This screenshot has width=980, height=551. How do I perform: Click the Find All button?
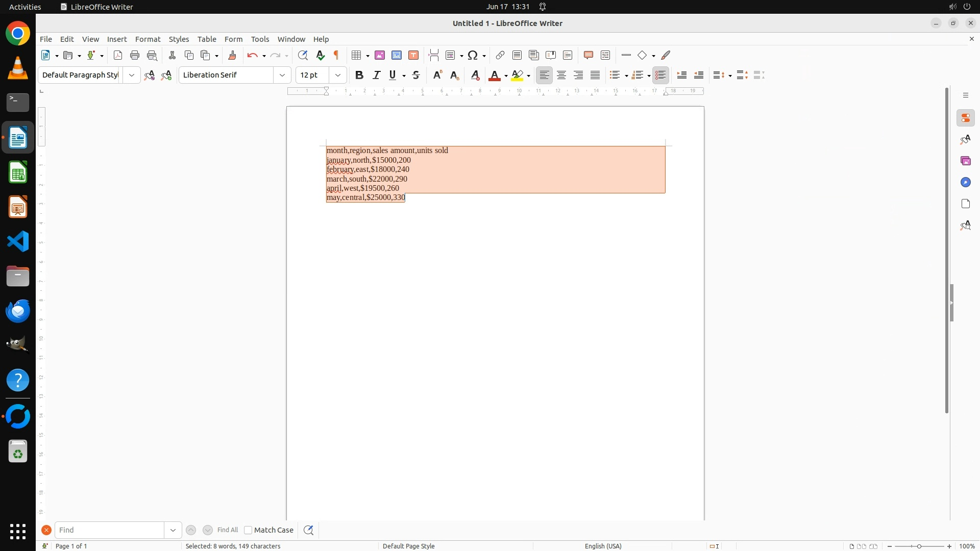click(227, 530)
